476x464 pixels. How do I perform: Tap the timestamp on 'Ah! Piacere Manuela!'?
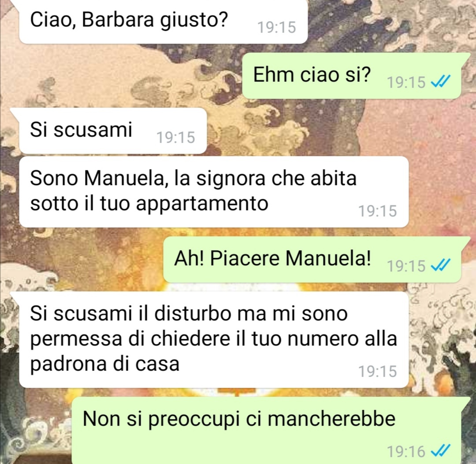406,266
